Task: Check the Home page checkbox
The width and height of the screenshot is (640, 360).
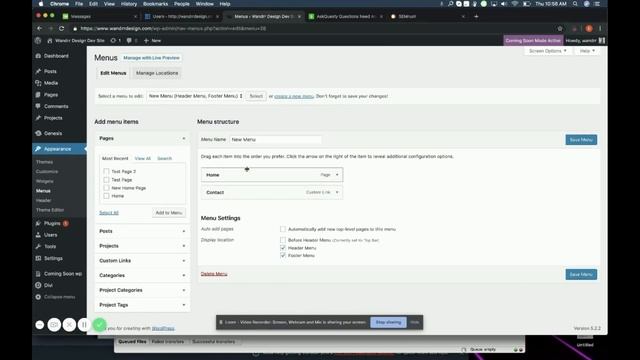Action: 106,196
